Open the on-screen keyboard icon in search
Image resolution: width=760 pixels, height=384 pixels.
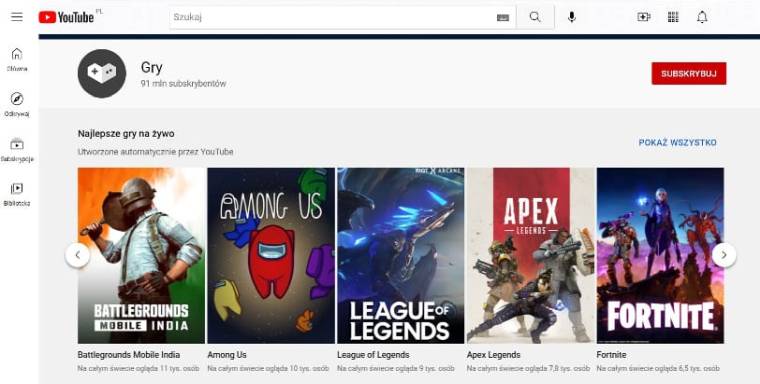pyautogui.click(x=503, y=17)
